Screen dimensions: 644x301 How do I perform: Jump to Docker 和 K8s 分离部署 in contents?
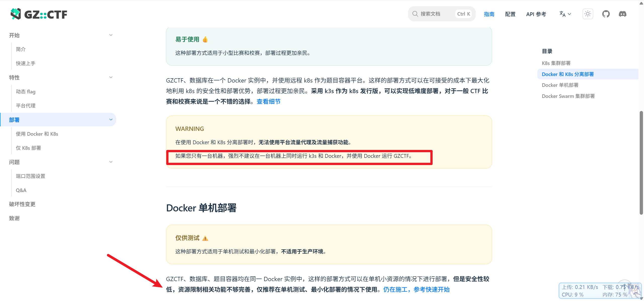coord(568,74)
